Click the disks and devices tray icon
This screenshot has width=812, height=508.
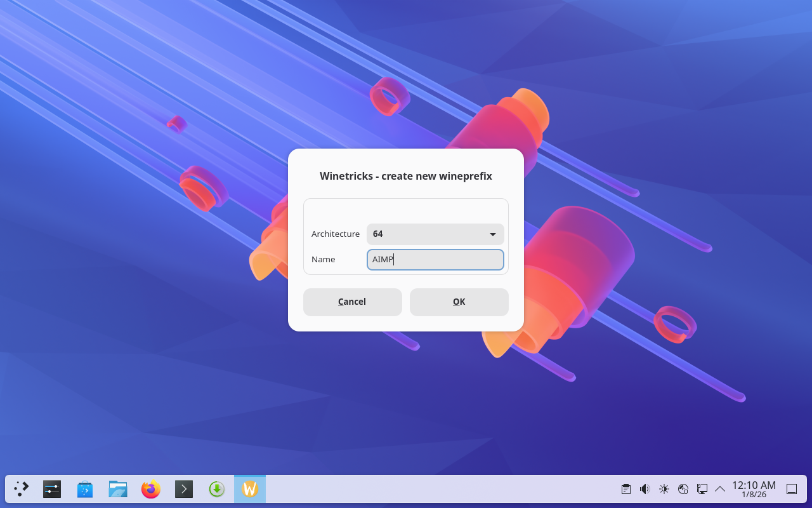tap(683, 489)
